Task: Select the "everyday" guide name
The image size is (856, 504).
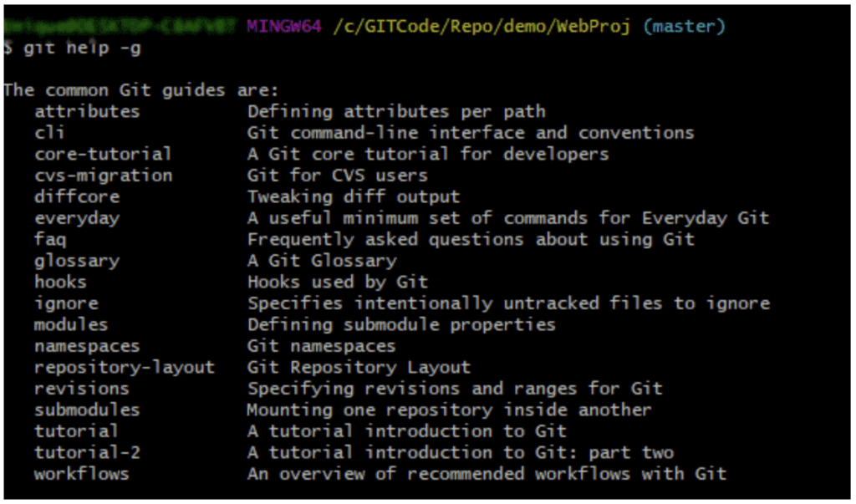Action: click(x=77, y=218)
